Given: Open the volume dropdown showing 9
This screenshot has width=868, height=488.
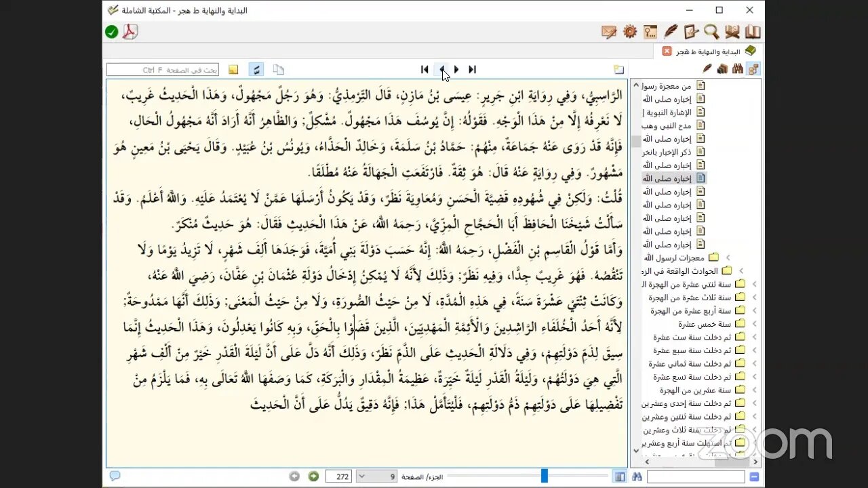Looking at the screenshot, I should click(x=377, y=476).
